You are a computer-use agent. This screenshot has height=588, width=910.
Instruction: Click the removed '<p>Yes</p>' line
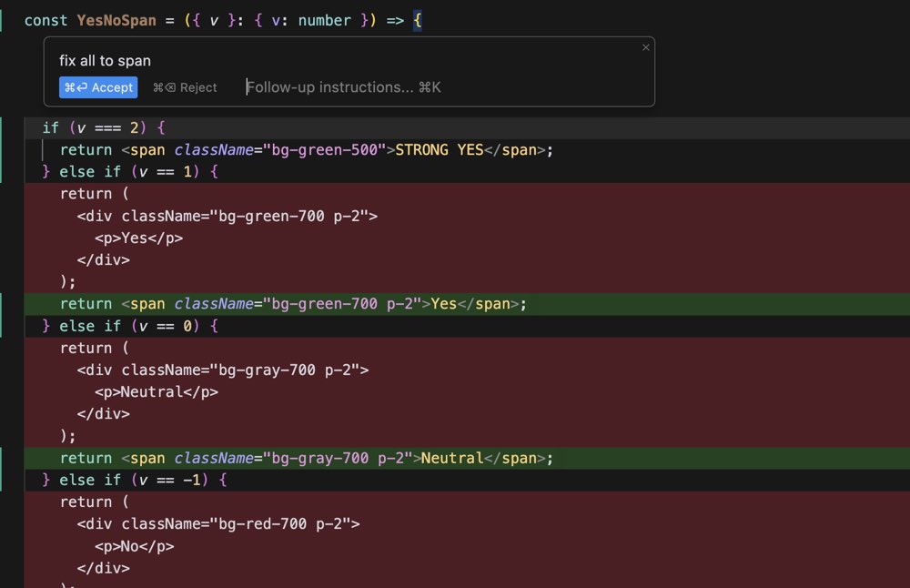coord(138,238)
